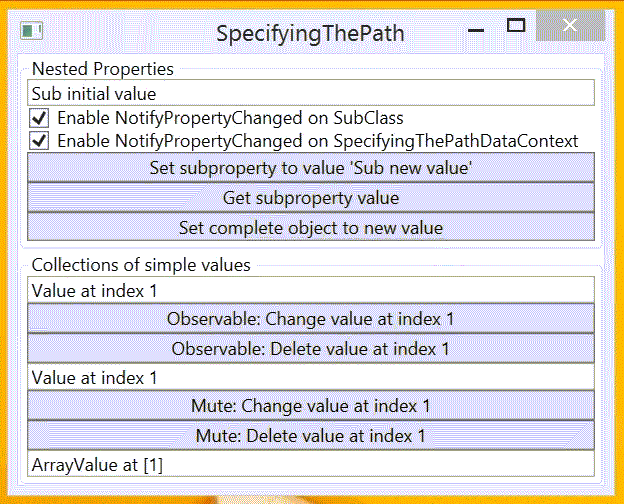624x504 pixels.
Task: Click Observable: Change value at index 1
Action: tap(311, 318)
